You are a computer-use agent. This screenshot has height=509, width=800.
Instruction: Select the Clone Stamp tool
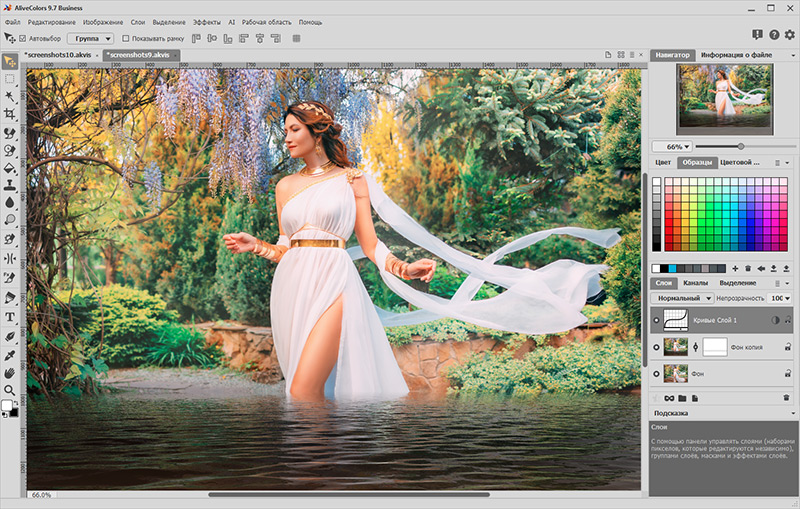10,185
